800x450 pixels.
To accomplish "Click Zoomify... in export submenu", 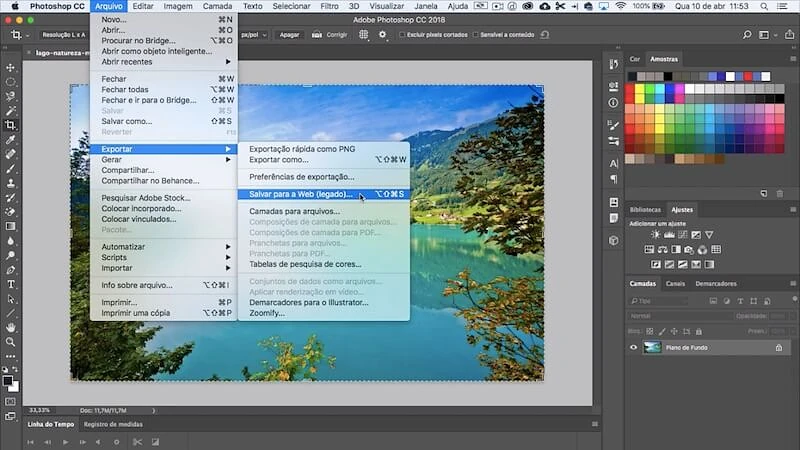I will click(324, 313).
